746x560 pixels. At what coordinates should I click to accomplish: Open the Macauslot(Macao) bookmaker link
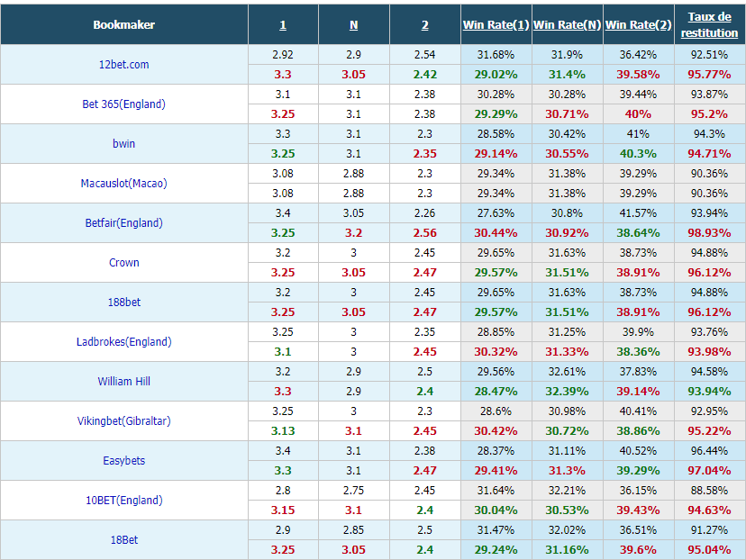point(123,183)
